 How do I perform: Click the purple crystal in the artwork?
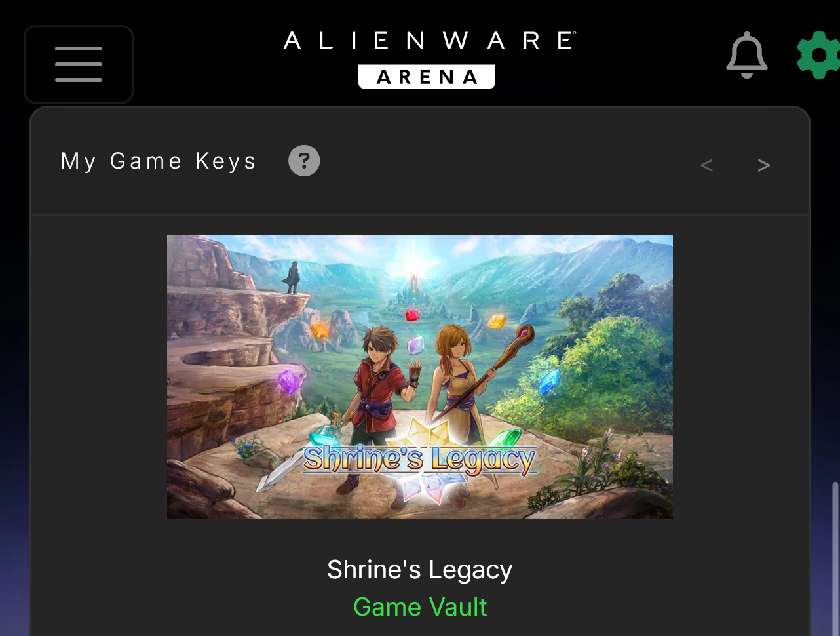click(x=289, y=381)
